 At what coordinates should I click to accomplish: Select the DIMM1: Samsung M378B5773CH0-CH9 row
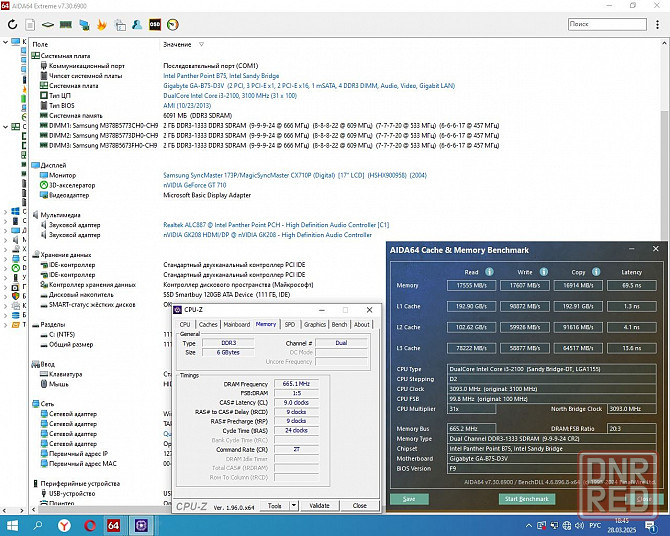pyautogui.click(x=269, y=125)
